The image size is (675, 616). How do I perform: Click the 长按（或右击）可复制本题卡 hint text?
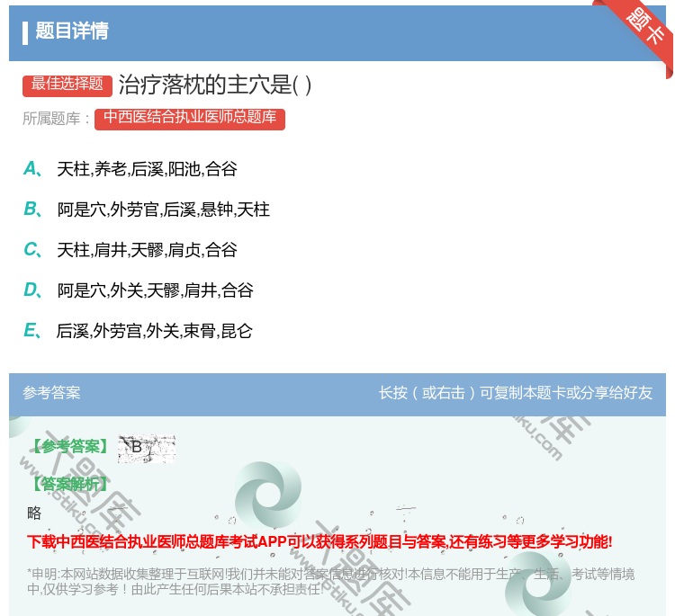(516, 392)
